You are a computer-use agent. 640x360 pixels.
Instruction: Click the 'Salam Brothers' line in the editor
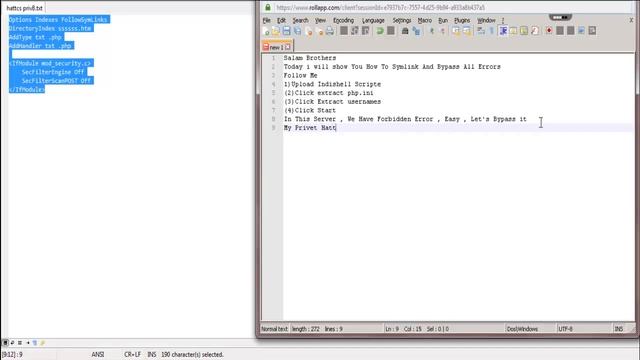click(310, 58)
